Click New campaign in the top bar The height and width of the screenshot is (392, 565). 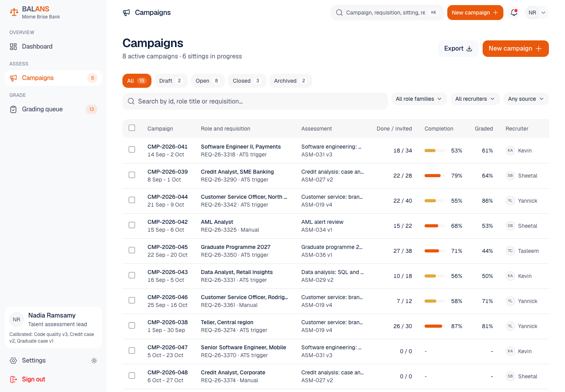pos(475,13)
